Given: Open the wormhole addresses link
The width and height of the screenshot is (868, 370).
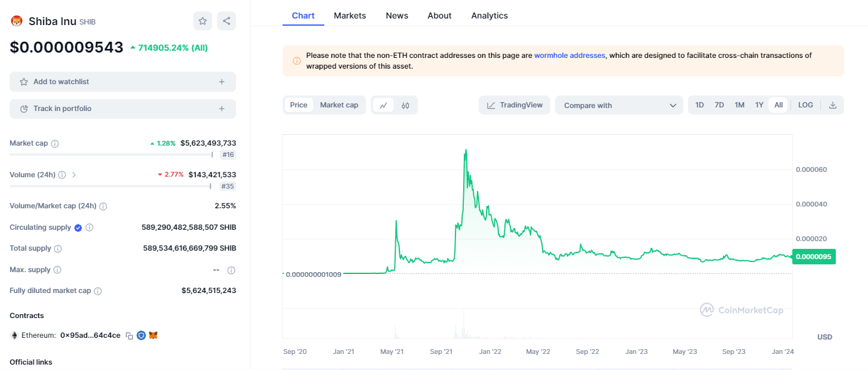Looking at the screenshot, I should pyautogui.click(x=569, y=55).
